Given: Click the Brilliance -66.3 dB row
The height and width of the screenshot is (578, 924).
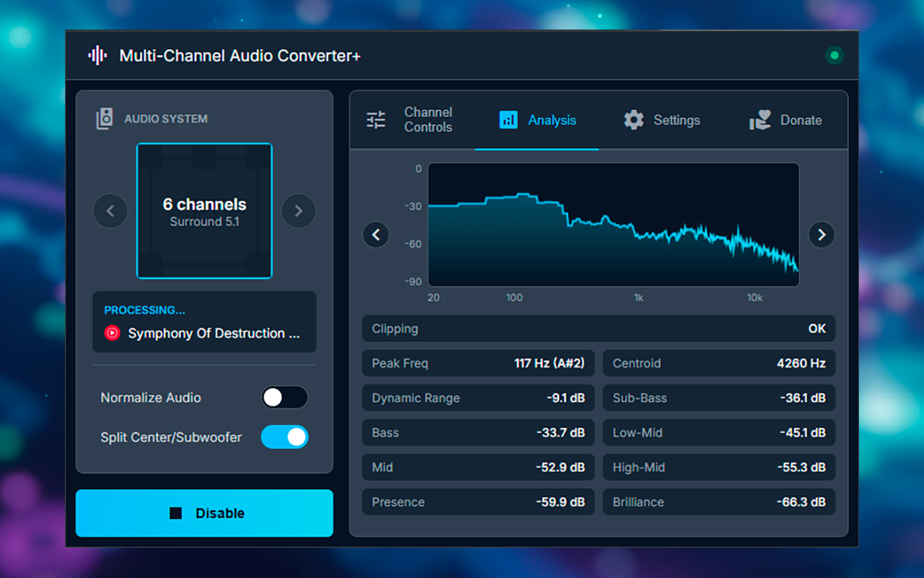Looking at the screenshot, I should pos(719,502).
